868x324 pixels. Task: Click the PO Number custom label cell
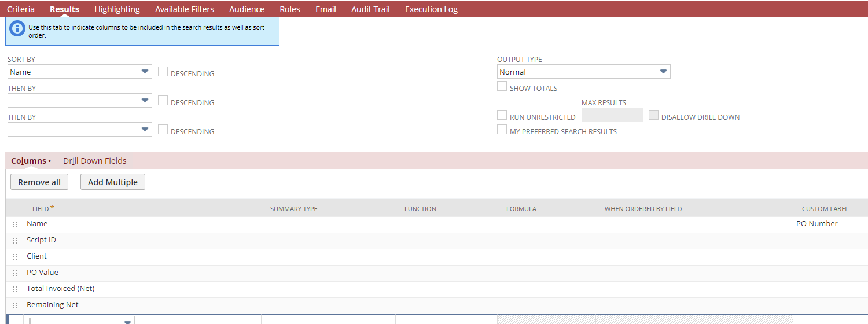pos(817,224)
